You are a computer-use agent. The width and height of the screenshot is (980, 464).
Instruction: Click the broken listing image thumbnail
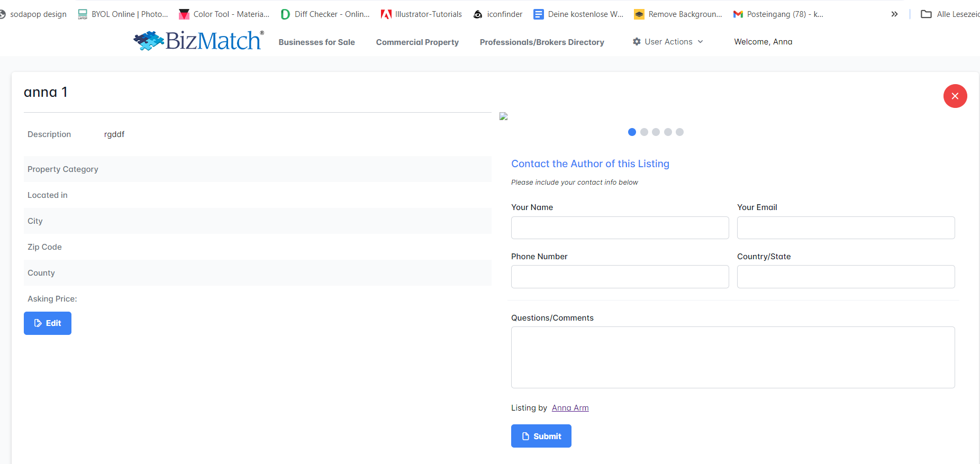coord(503,116)
